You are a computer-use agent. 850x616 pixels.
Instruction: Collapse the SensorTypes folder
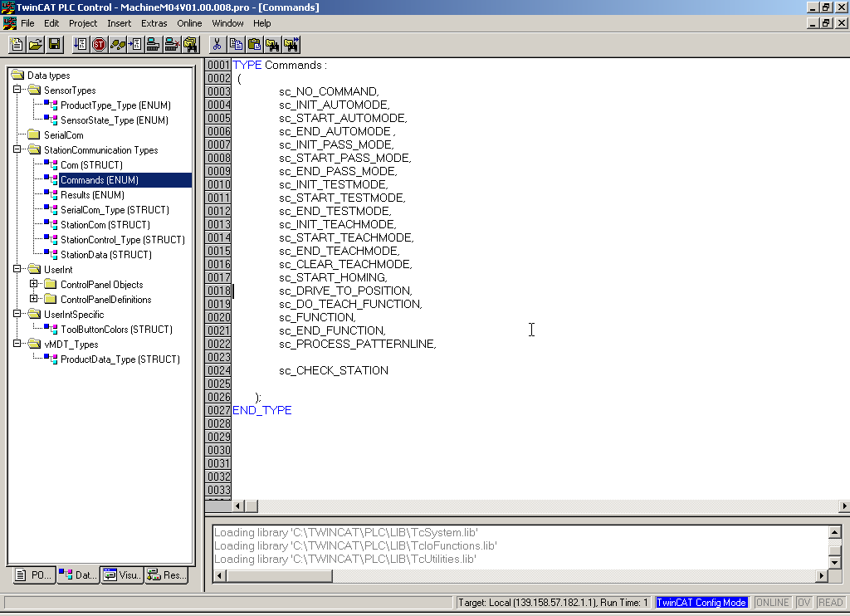[17, 90]
